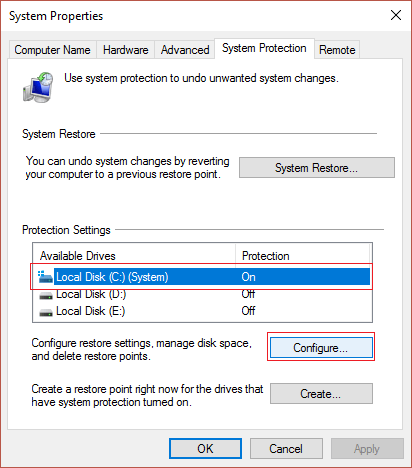The width and height of the screenshot is (412, 468).
Task: Select the Local Disk (D:) drive
Action: [x=203, y=294]
